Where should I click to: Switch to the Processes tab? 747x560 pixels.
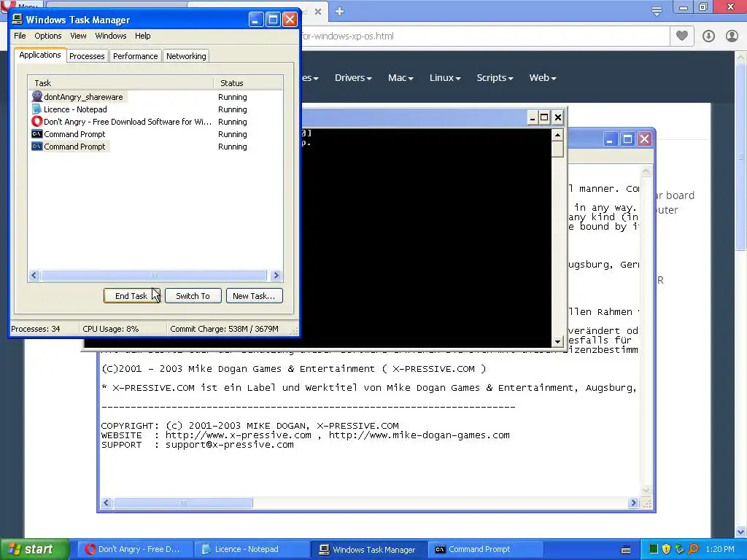point(87,56)
